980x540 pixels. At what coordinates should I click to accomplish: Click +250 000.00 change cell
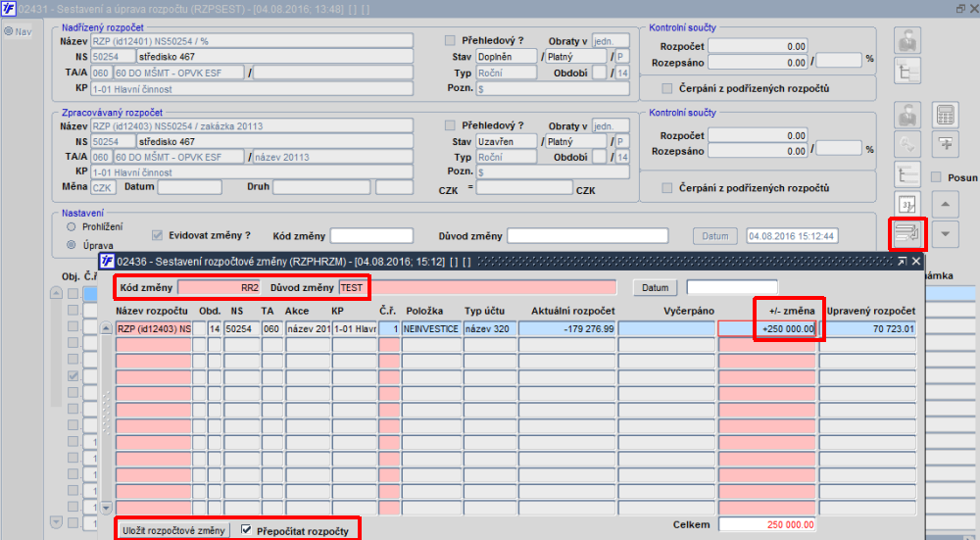[x=767, y=328]
